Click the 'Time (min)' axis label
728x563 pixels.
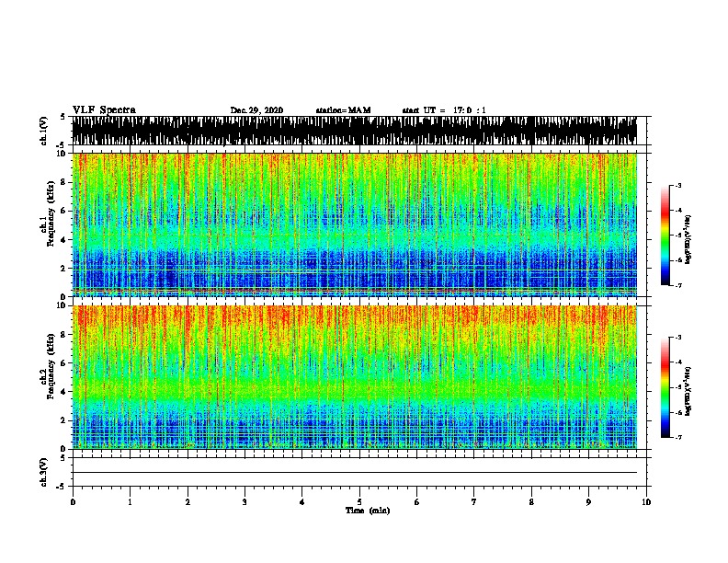[368, 511]
